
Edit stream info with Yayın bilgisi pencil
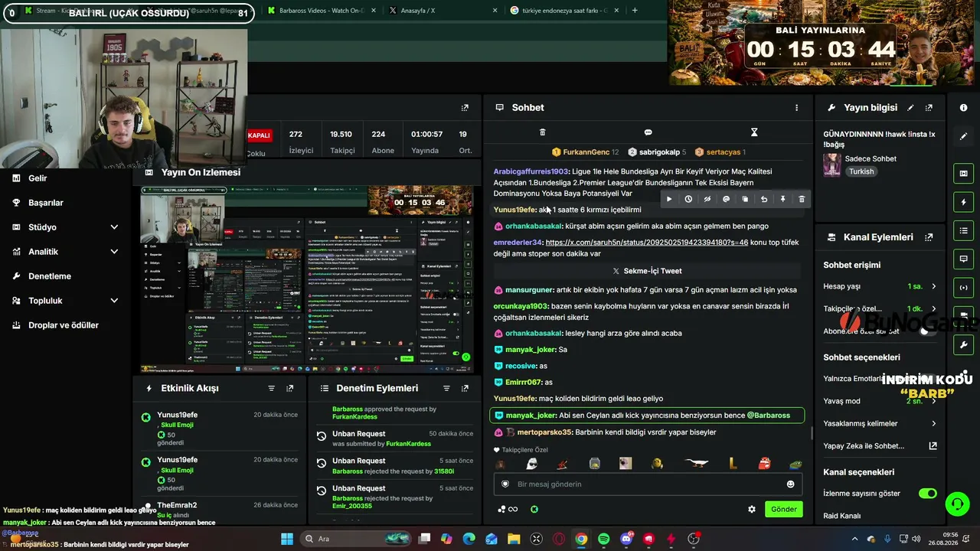coord(910,108)
